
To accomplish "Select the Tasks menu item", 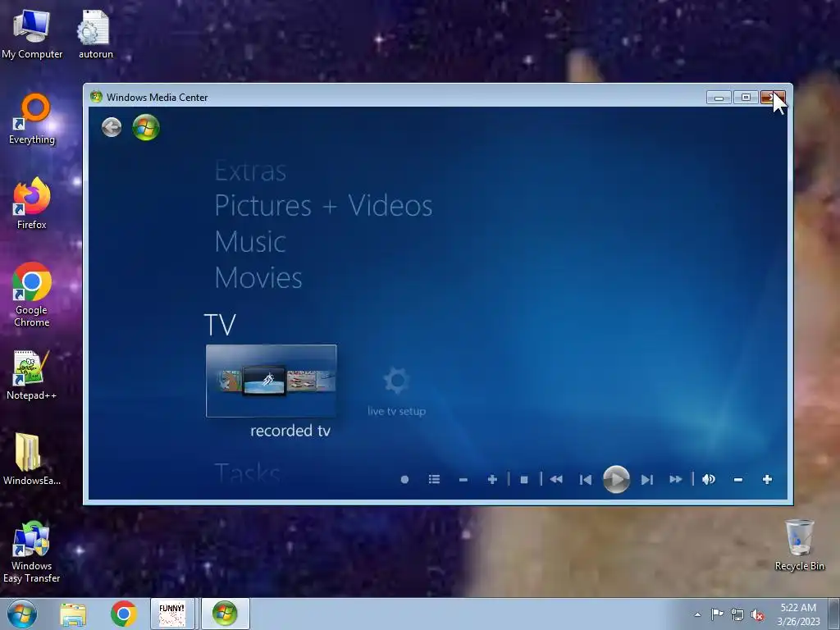I will 247,473.
